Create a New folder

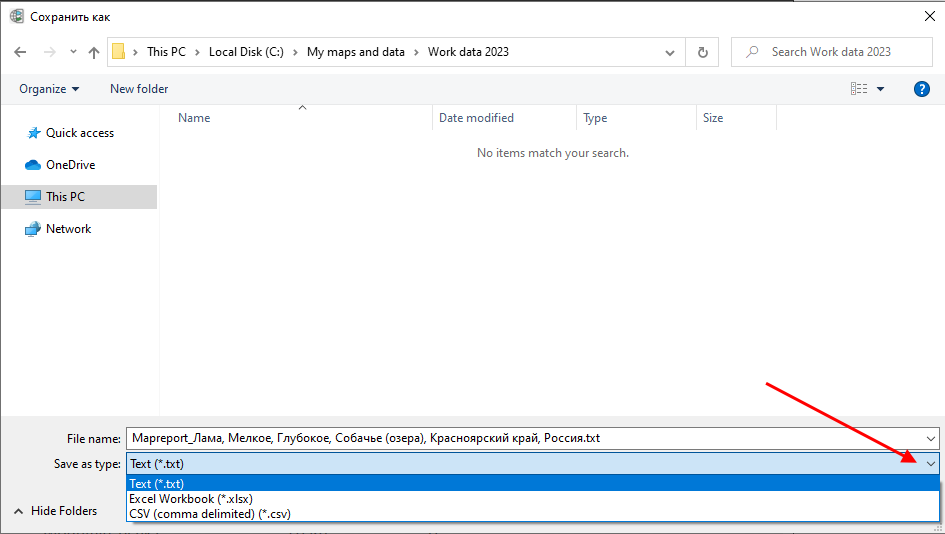click(139, 89)
